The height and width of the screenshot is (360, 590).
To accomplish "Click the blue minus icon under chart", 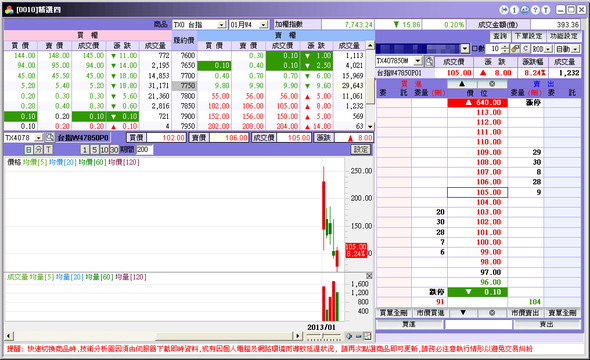I will click(358, 336).
